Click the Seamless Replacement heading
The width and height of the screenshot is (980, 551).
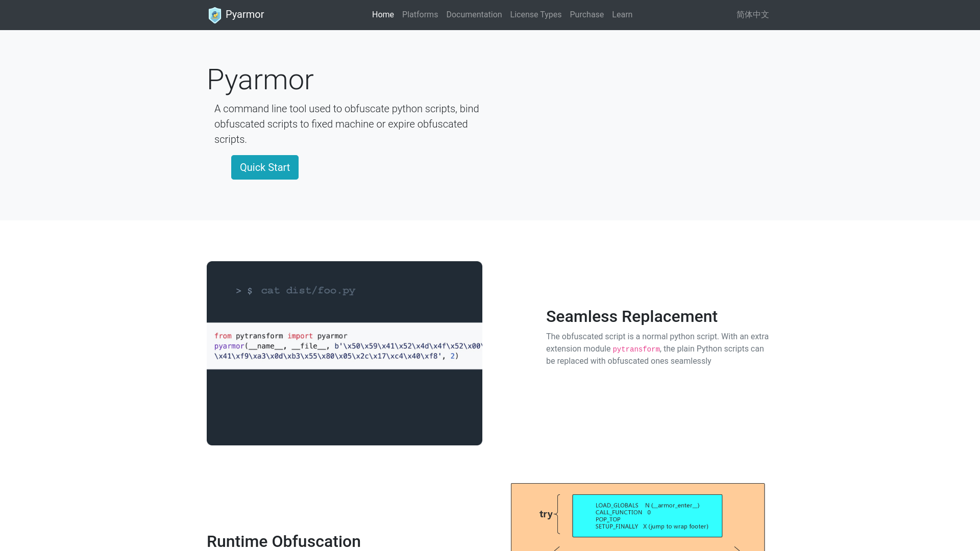point(632,316)
